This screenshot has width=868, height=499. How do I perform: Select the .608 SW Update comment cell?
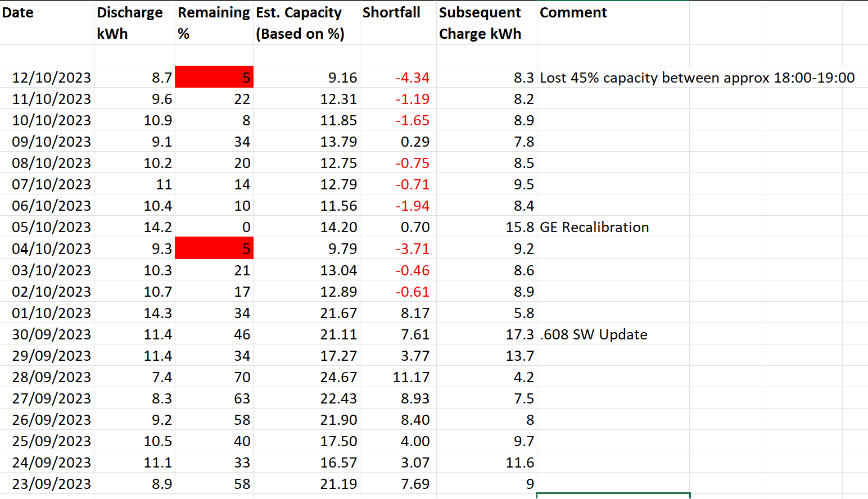[x=613, y=334]
